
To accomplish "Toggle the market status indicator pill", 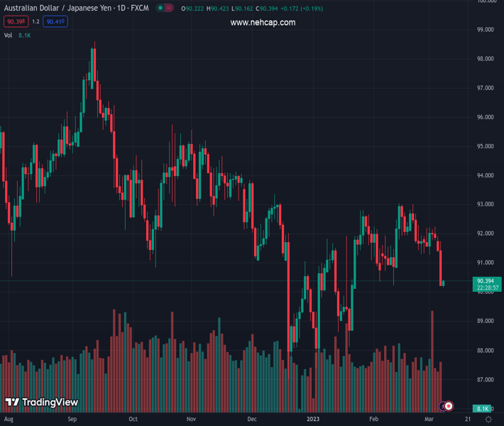I will tap(165, 9).
